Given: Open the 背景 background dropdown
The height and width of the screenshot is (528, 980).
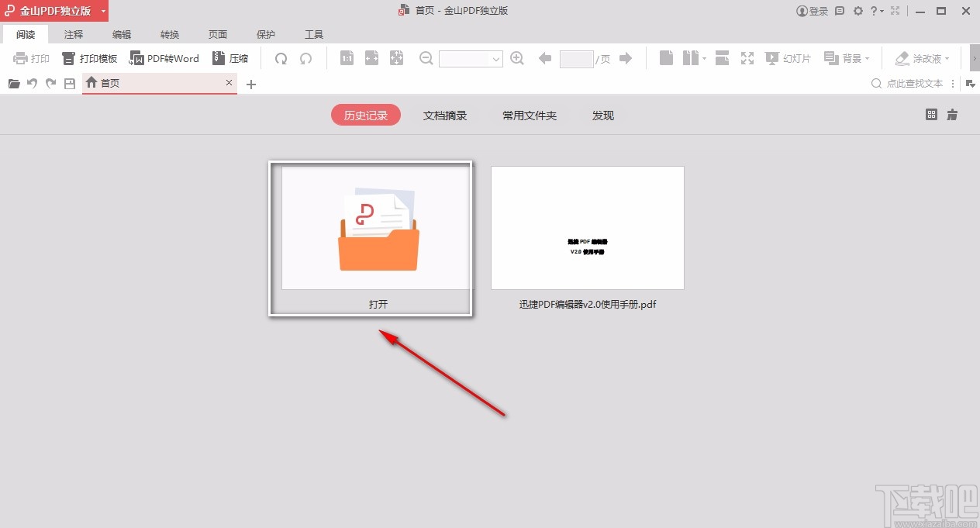Looking at the screenshot, I should point(847,58).
